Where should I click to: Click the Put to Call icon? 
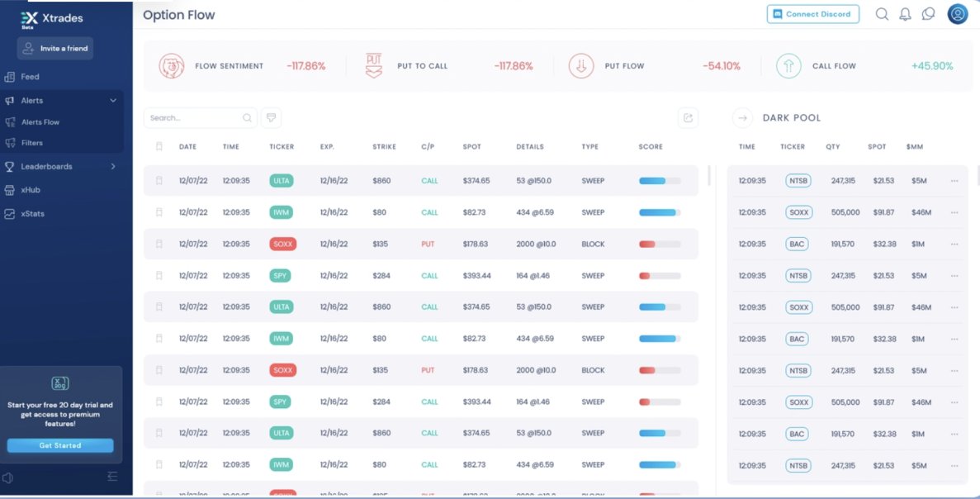(374, 65)
